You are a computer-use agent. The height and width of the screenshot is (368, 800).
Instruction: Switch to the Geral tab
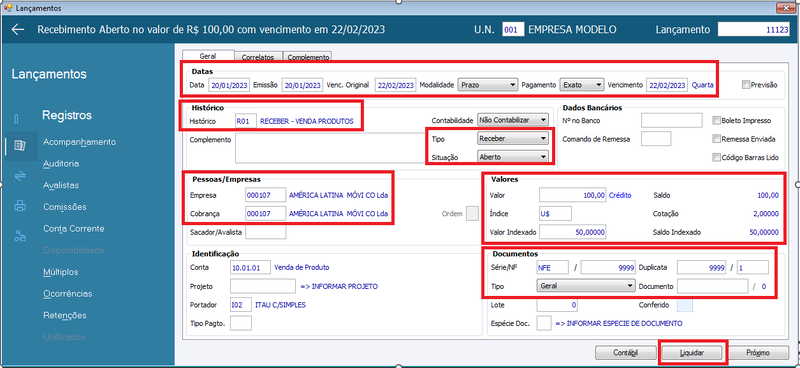(x=208, y=56)
